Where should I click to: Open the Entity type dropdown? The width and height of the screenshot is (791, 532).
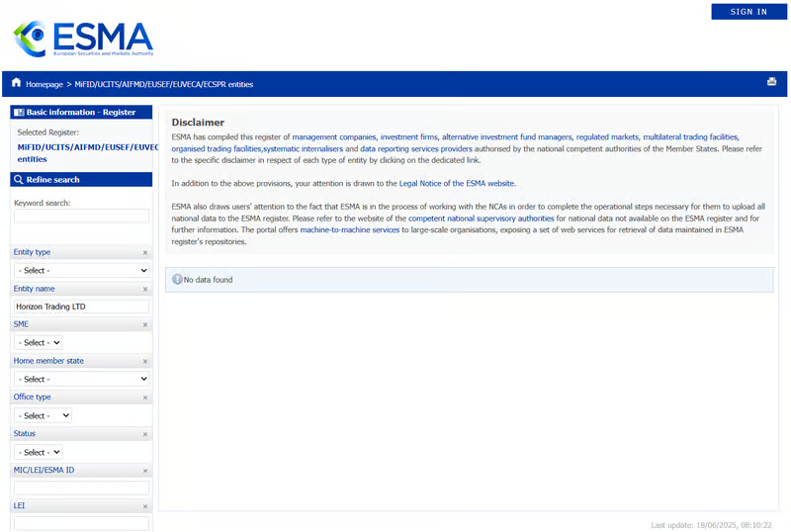(x=81, y=270)
